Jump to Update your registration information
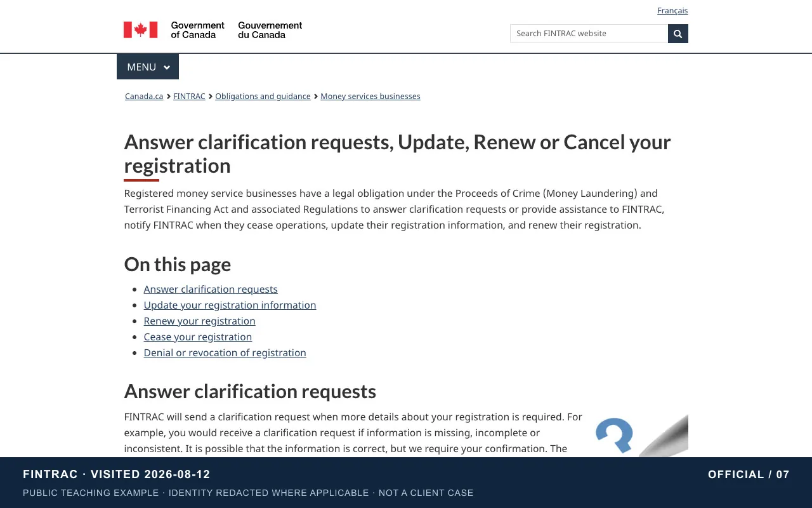 click(x=230, y=305)
